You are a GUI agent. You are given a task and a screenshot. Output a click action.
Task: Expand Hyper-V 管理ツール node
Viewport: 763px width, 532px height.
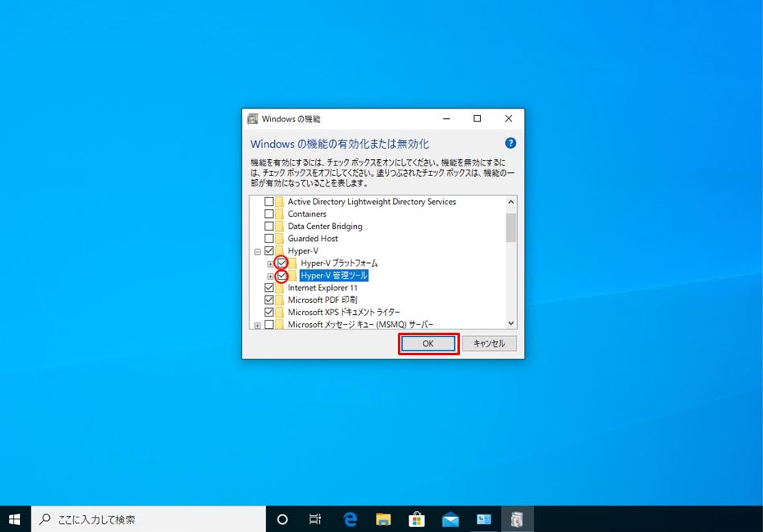(x=270, y=276)
